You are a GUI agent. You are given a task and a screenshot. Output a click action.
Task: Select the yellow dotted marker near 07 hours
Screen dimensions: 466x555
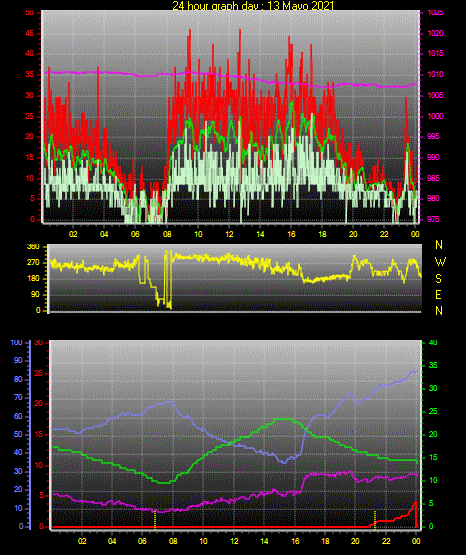click(155, 520)
